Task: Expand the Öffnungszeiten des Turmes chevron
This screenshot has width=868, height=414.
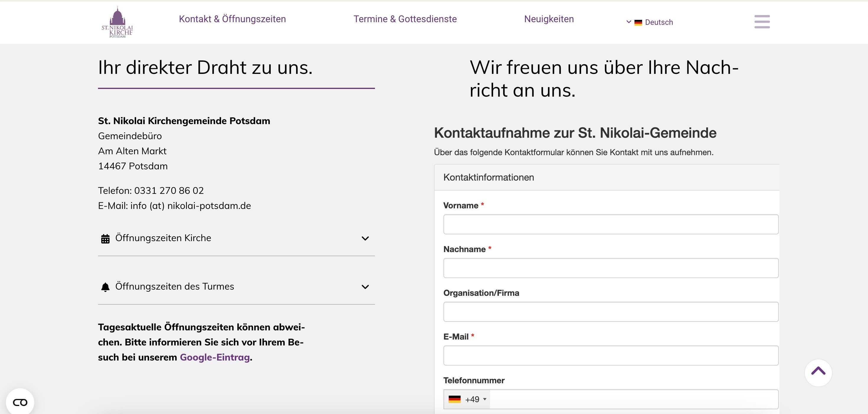Action: pyautogui.click(x=365, y=287)
